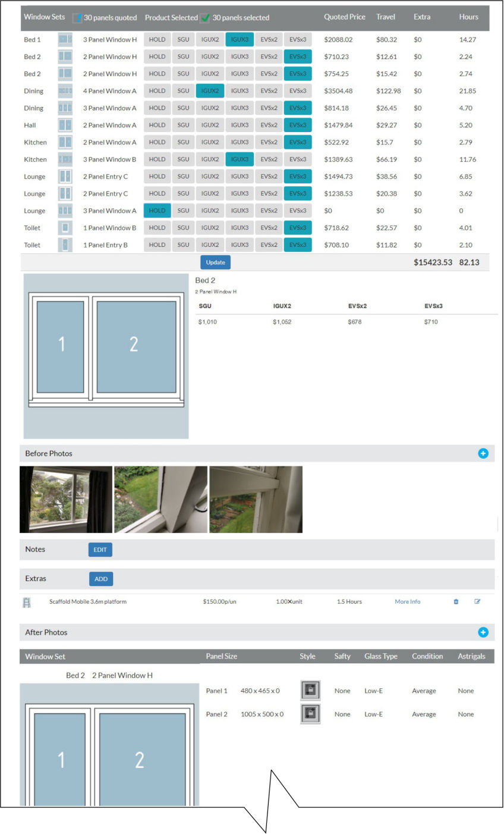Toggle the panels selected green checkbox

point(205,18)
